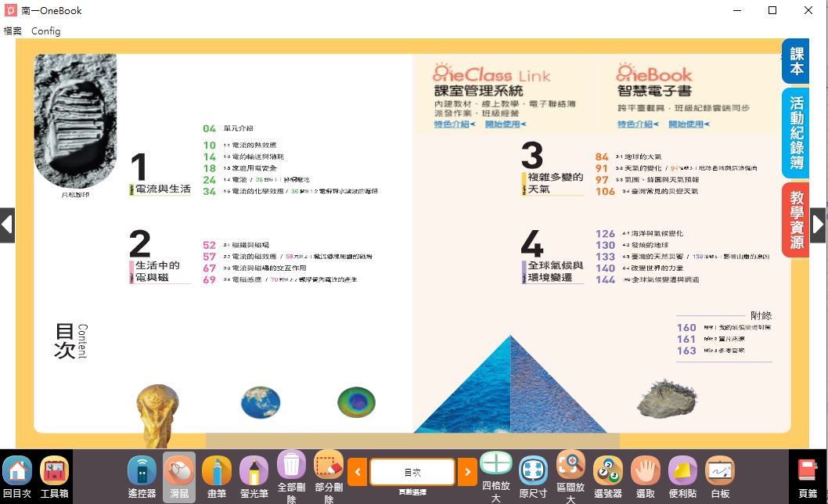Open 開始使用 link under OneBook 智慧電子書

point(689,124)
